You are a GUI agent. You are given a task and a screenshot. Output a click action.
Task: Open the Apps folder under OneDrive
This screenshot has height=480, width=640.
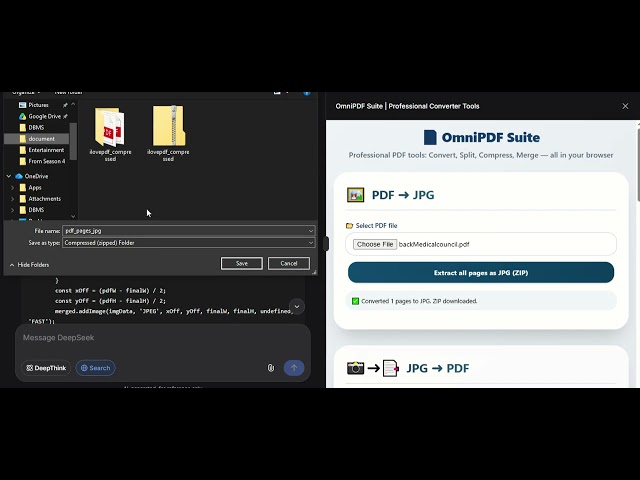[35, 188]
